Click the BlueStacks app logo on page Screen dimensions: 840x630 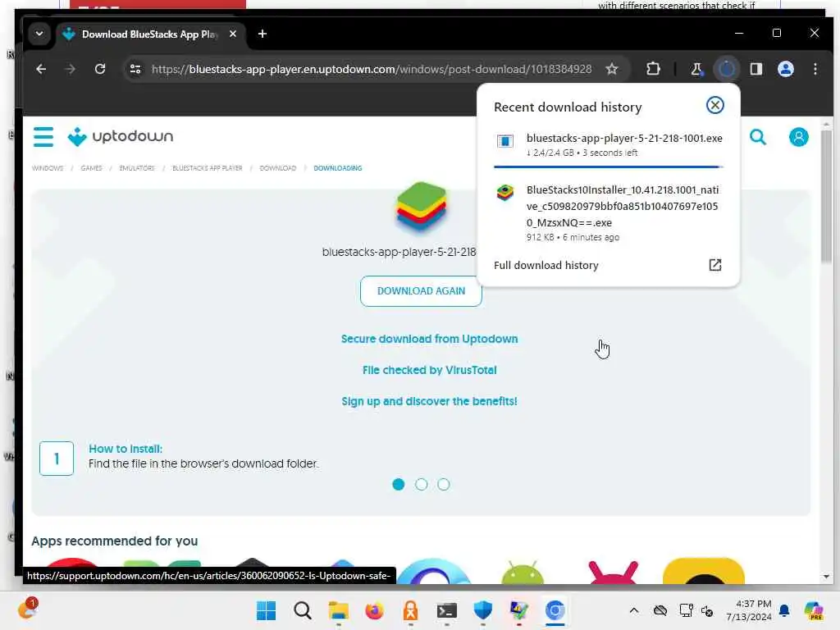point(421,206)
